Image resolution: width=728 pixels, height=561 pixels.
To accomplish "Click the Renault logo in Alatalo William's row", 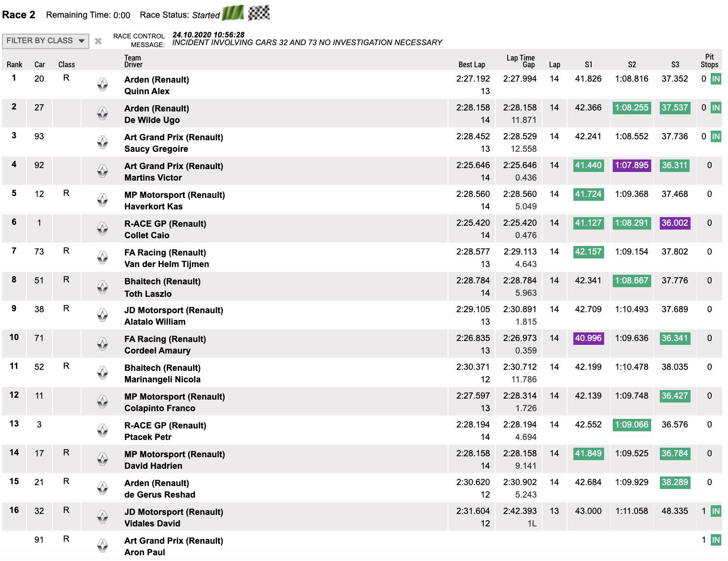I will click(102, 315).
